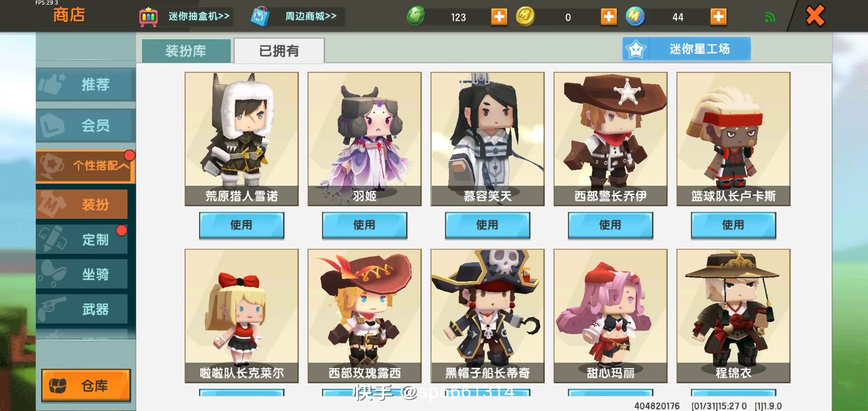
Task: Add gold coins with the plus icon
Action: coord(609,17)
